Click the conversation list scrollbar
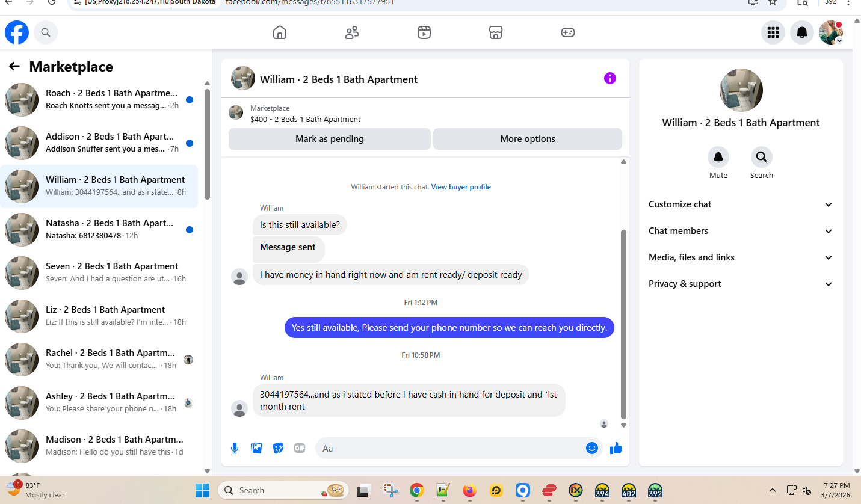861x504 pixels. pos(207,144)
